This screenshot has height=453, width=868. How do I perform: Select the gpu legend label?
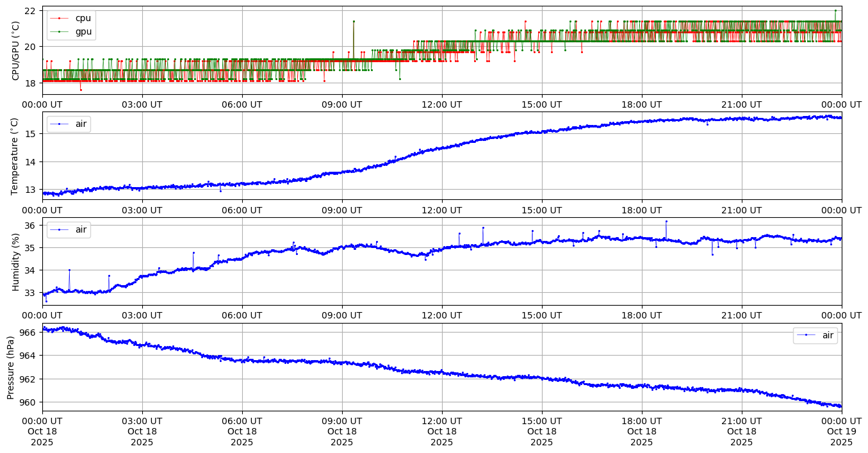click(x=83, y=31)
